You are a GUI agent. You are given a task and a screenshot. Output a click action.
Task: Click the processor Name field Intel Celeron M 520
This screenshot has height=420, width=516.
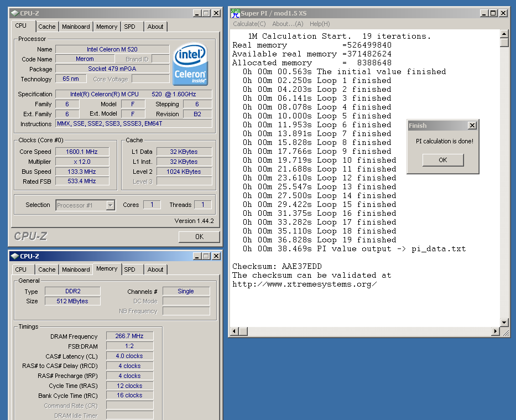pos(112,49)
